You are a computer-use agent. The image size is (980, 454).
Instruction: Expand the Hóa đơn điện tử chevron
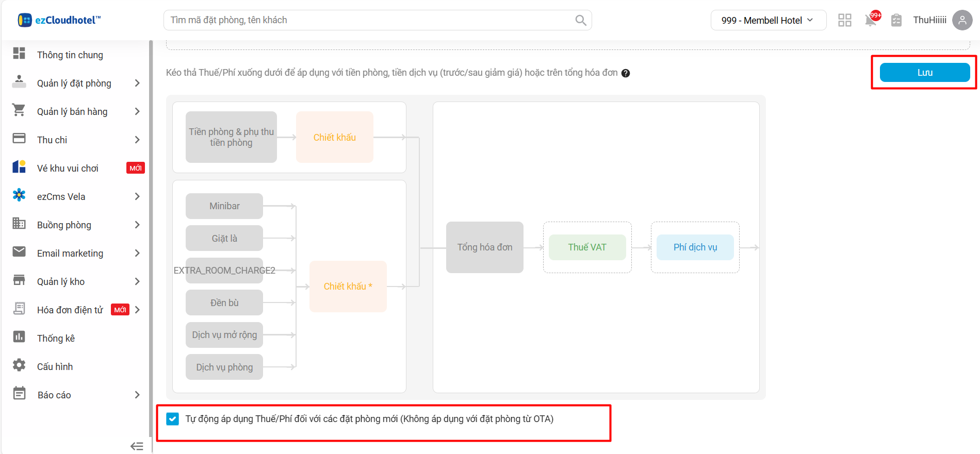point(137,310)
